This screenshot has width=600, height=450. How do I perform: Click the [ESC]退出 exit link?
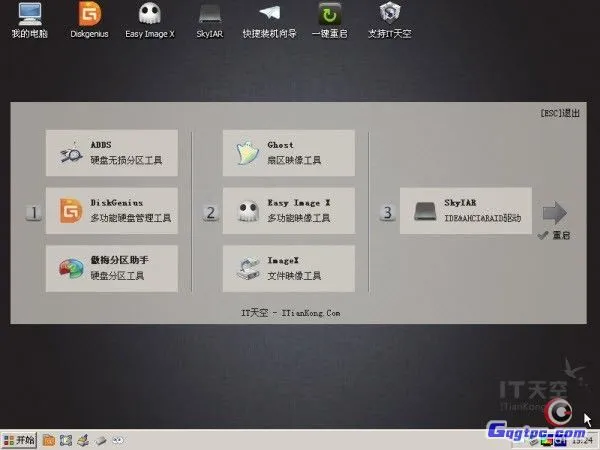(558, 113)
